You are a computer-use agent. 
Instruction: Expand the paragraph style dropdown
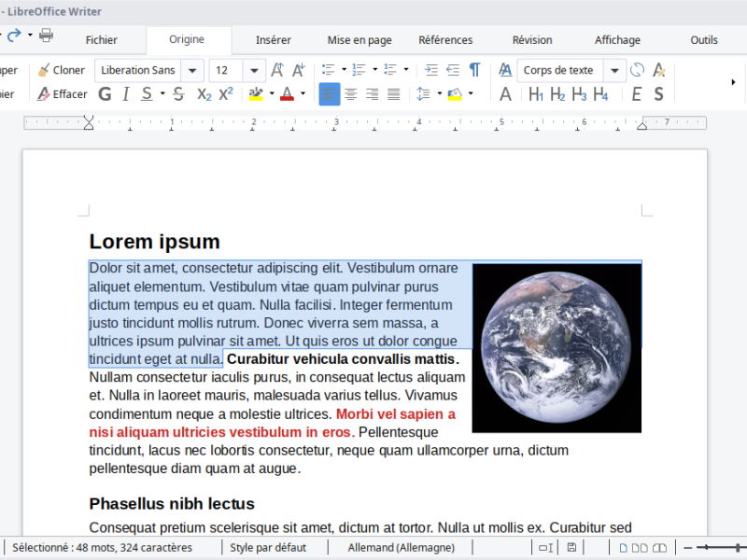pos(615,71)
